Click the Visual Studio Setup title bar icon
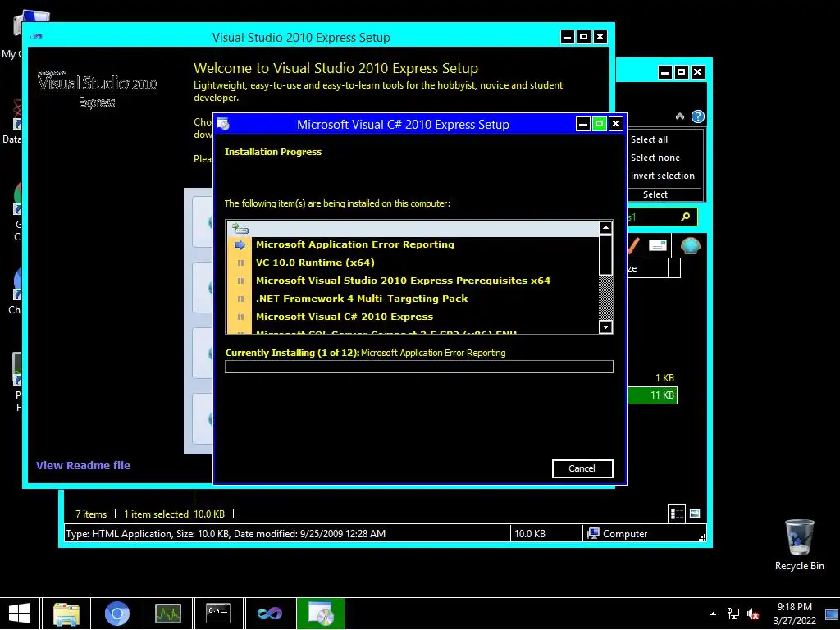Viewport: 840px width, 630px height. [x=36, y=36]
